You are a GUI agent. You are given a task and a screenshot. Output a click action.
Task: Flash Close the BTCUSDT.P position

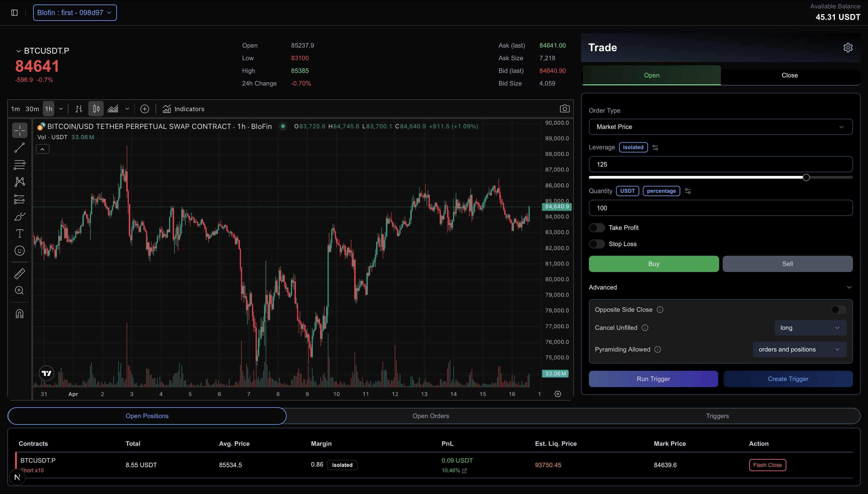tap(767, 465)
